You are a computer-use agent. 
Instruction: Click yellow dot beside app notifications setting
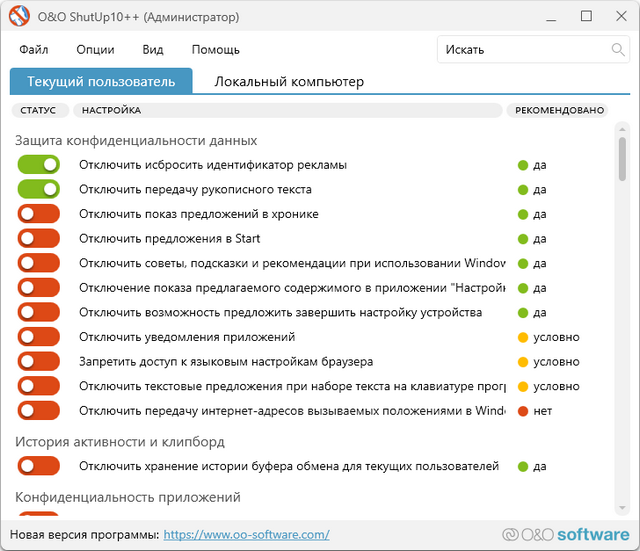click(522, 337)
